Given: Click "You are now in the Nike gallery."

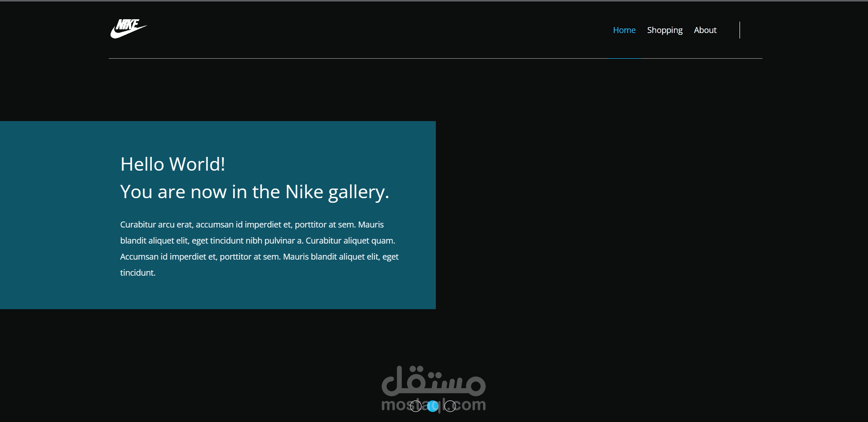Looking at the screenshot, I should (x=255, y=192).
